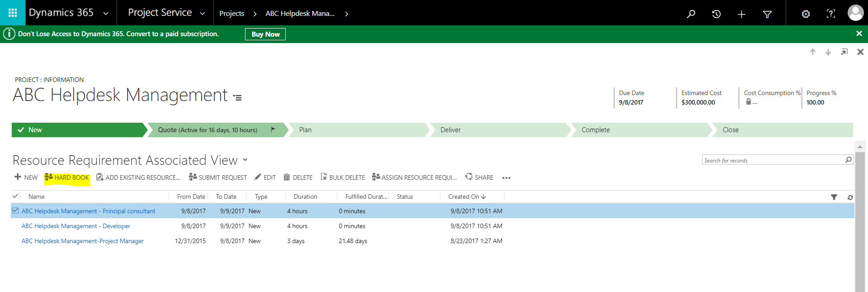Viewport: 868px width, 292px height.
Task: Sort by From Date column
Action: coord(191,197)
